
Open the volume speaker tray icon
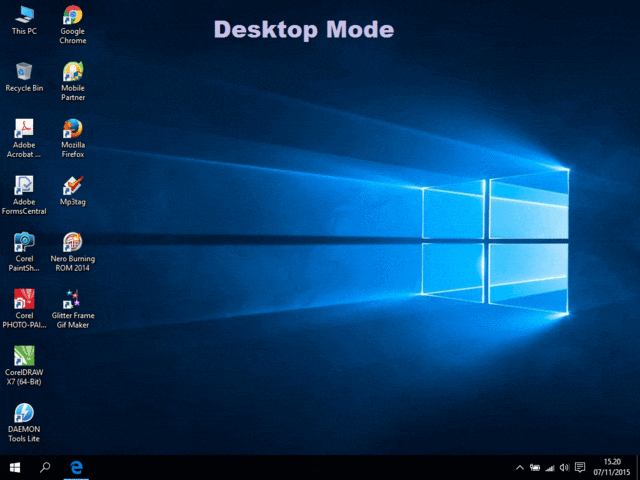564,467
